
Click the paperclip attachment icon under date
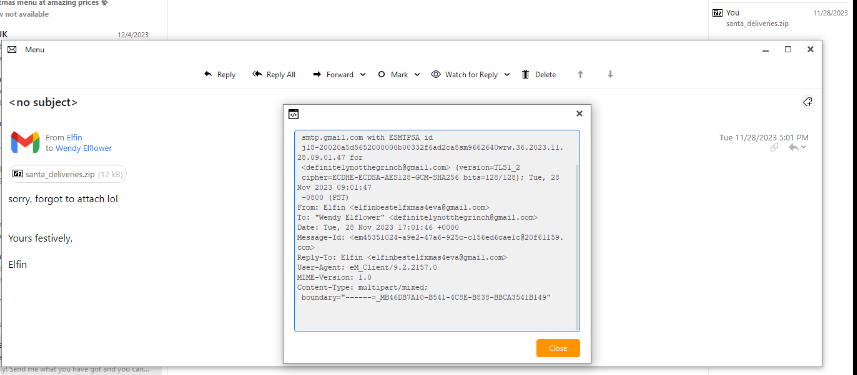774,148
